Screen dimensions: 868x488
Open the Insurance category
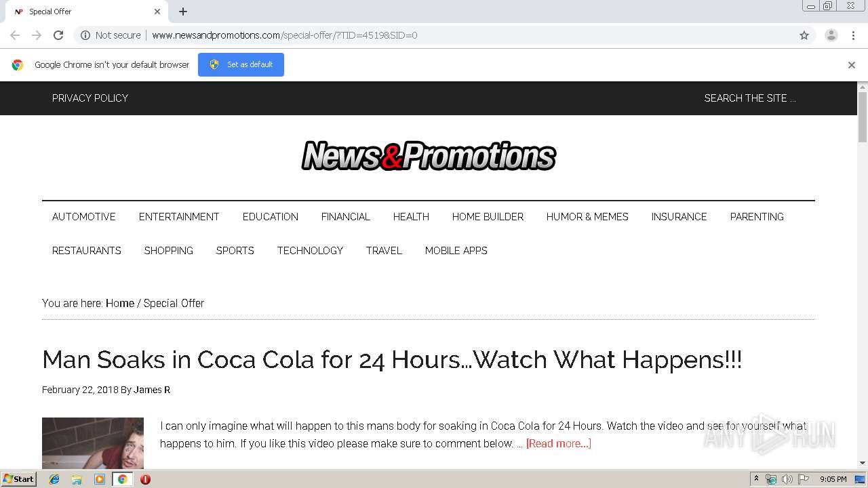(x=679, y=217)
